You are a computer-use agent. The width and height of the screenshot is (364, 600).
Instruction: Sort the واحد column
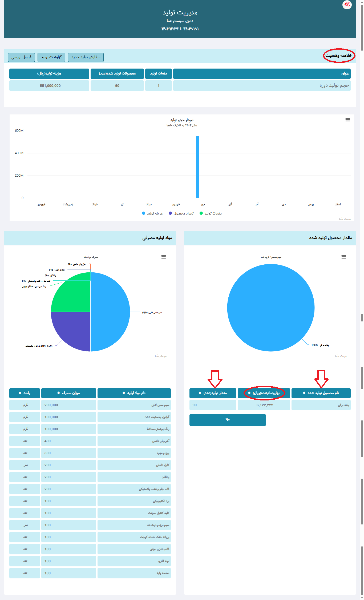coord(25,393)
